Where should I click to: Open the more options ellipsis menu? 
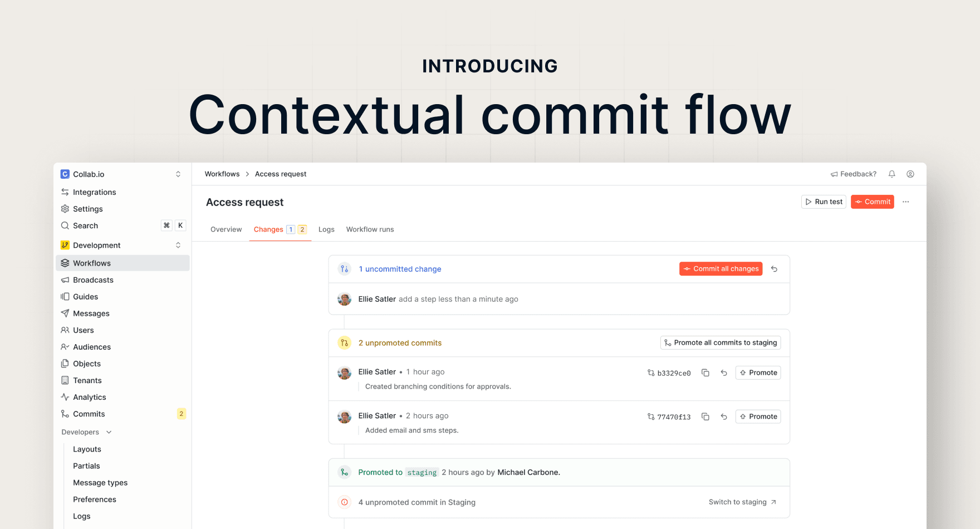(906, 202)
